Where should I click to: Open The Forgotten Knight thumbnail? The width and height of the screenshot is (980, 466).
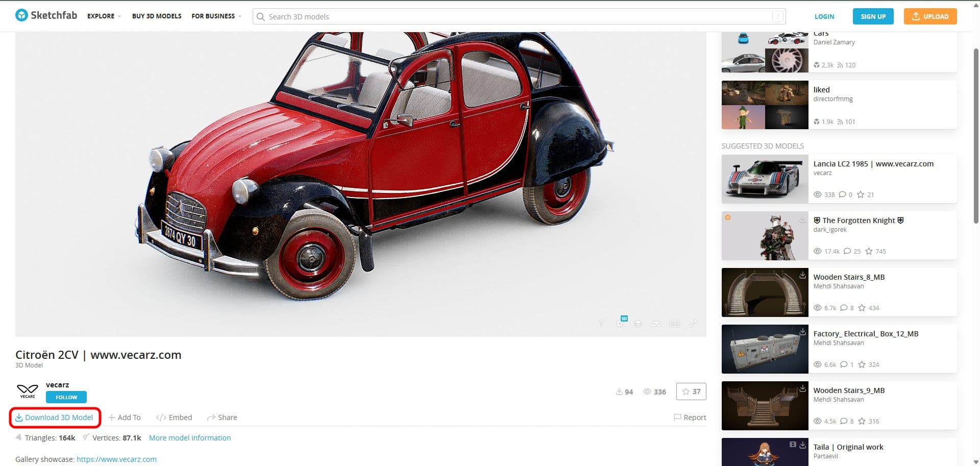click(765, 236)
